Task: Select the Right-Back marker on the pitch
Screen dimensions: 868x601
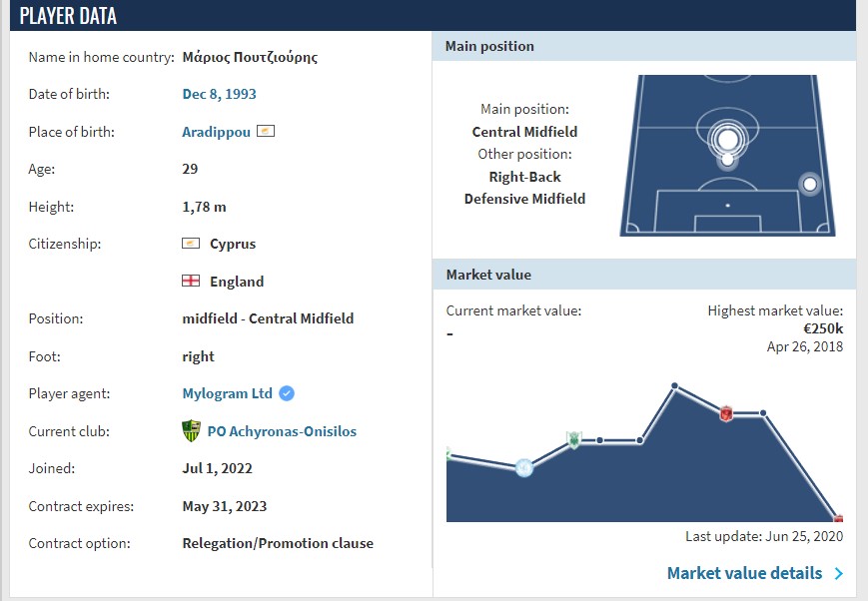Action: point(810,184)
